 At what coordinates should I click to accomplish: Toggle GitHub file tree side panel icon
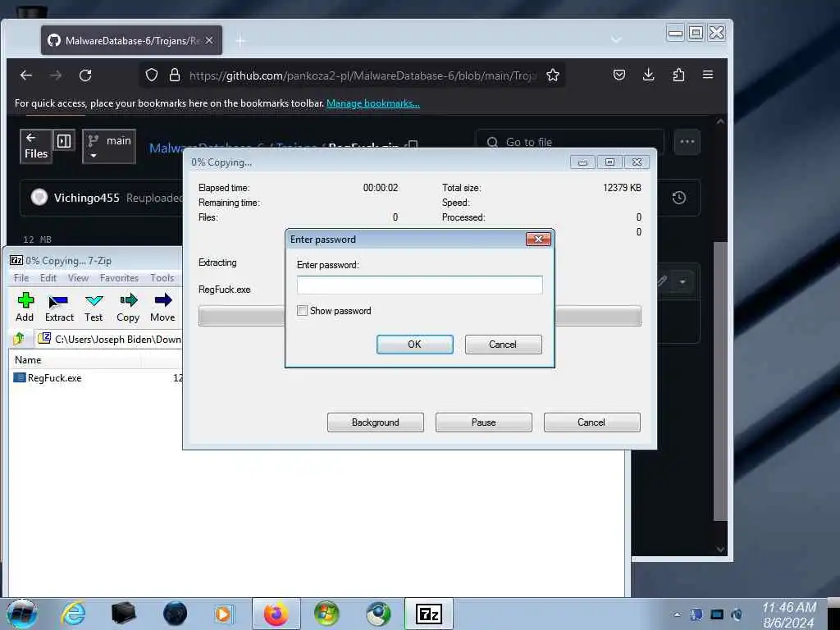pyautogui.click(x=64, y=141)
